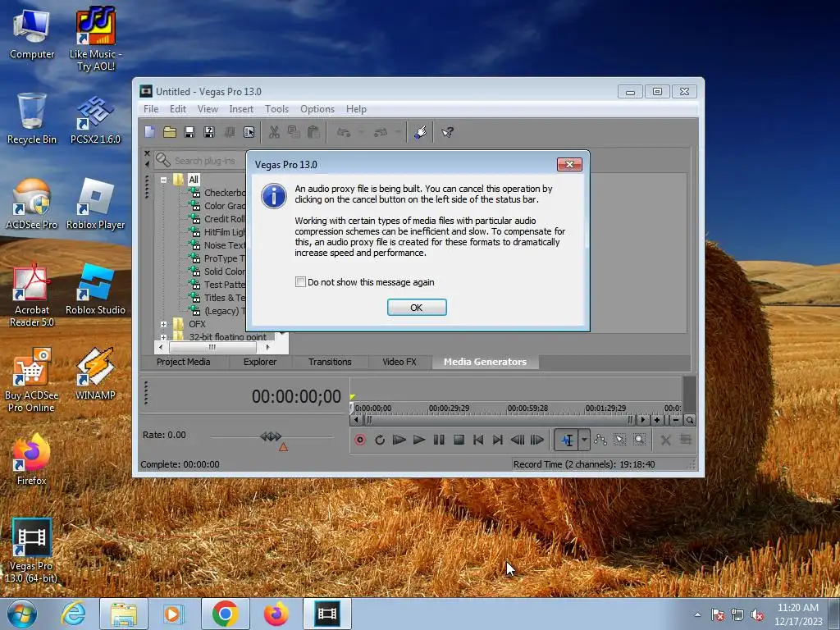Switch to the Project Media tab
Screen dimensions: 840x630
pos(183,362)
